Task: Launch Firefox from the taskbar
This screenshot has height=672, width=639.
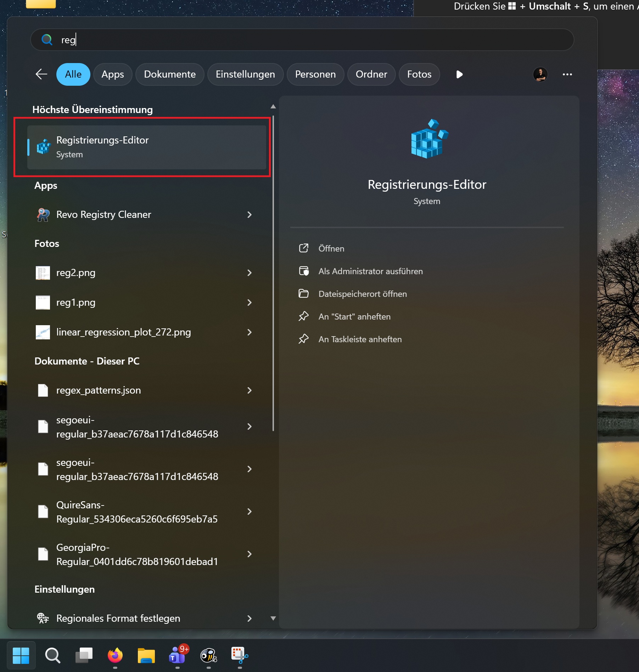Action: coord(115,656)
